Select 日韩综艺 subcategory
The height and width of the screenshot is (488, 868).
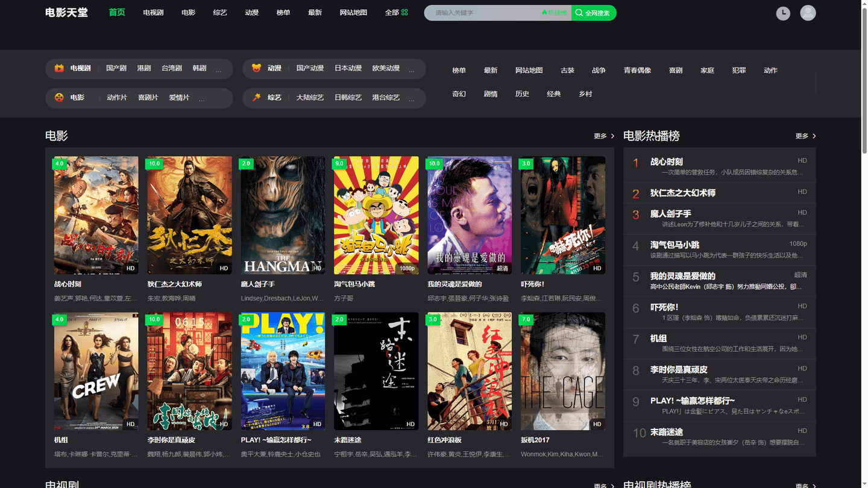[348, 98]
